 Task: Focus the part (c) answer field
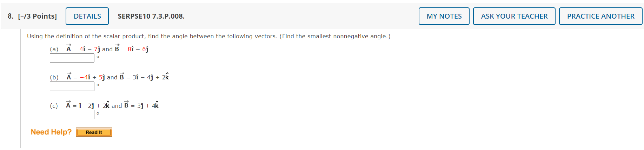[x=72, y=115]
